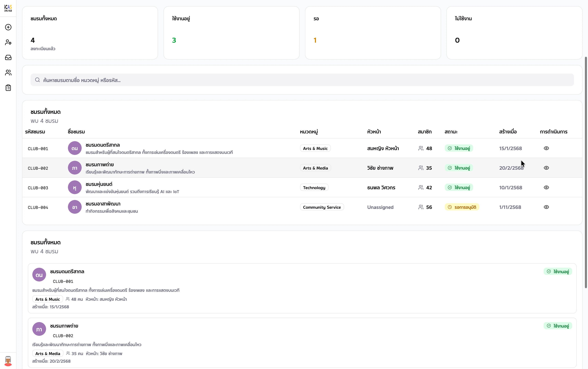Click the Arts & Media tag in table
The width and height of the screenshot is (588, 369).
(315, 168)
